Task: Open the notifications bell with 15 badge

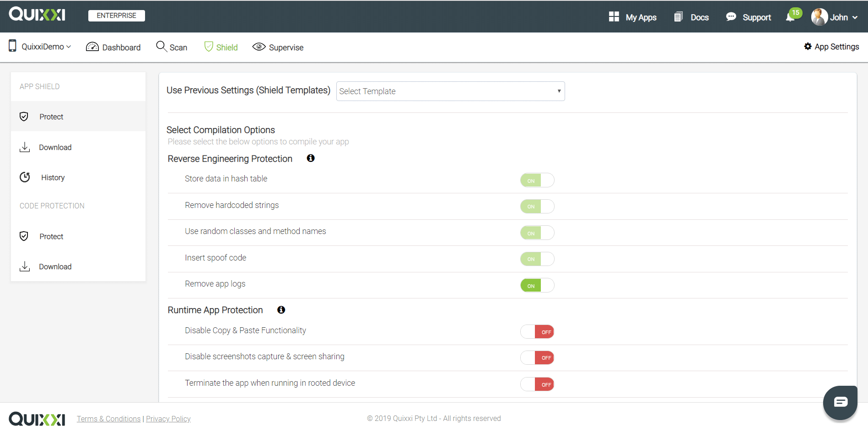Action: coord(793,15)
